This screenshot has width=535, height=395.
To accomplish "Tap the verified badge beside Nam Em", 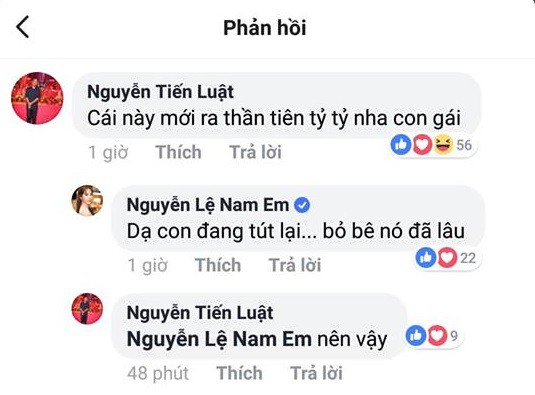I will click(302, 205).
